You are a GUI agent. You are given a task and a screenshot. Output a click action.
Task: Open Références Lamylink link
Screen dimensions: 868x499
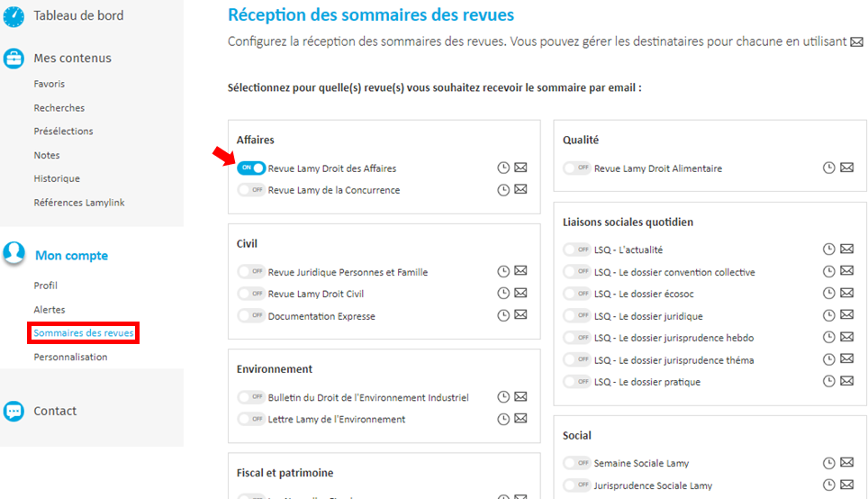[79, 203]
